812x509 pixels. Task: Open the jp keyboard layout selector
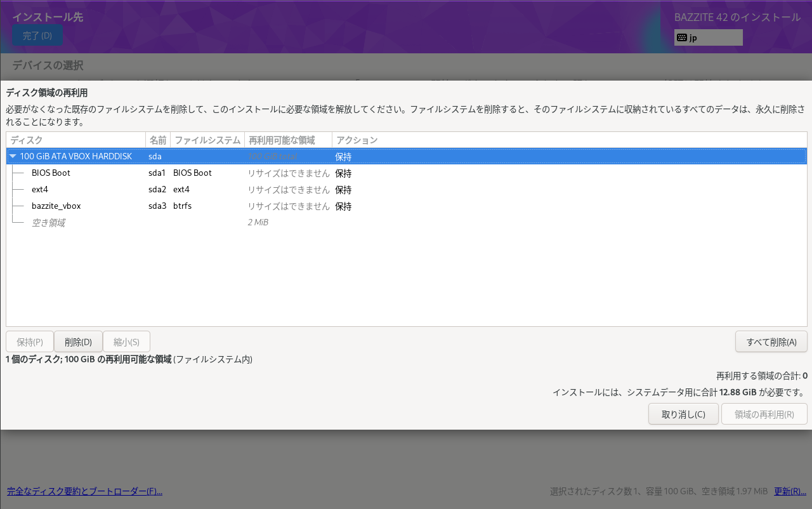pos(708,37)
